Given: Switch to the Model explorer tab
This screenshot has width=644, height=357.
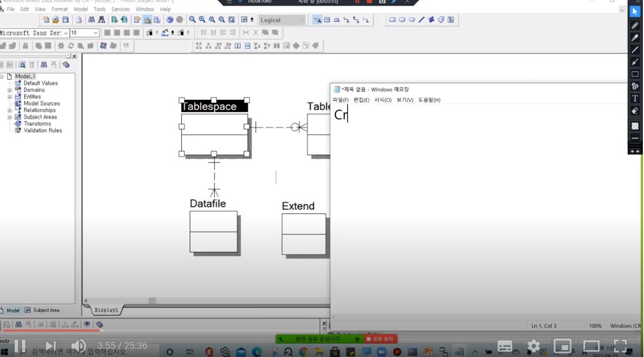Looking at the screenshot, I should point(10,310).
